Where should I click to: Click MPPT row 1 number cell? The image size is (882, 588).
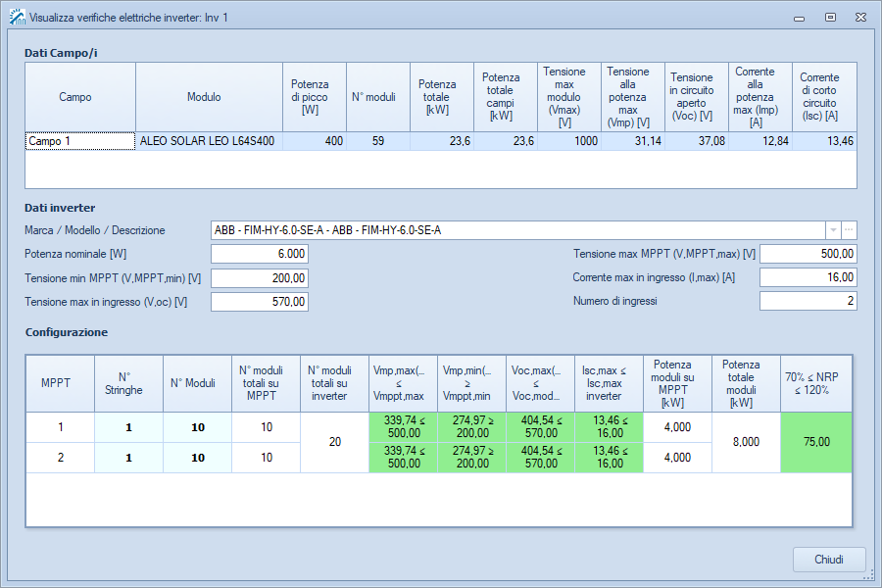(60, 427)
